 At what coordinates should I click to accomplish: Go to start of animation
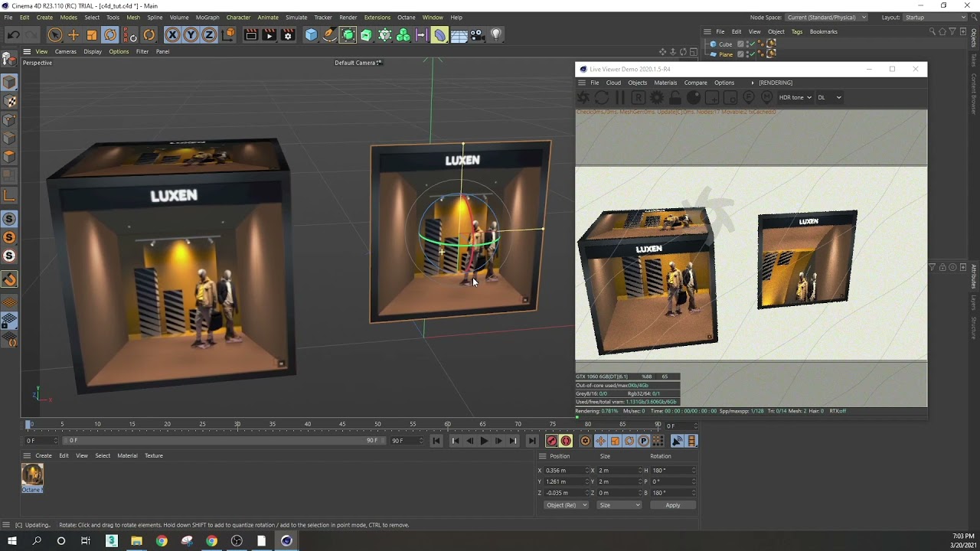[436, 441]
